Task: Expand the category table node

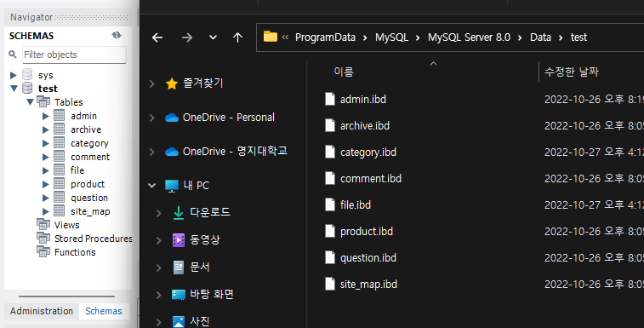Action: click(x=46, y=143)
